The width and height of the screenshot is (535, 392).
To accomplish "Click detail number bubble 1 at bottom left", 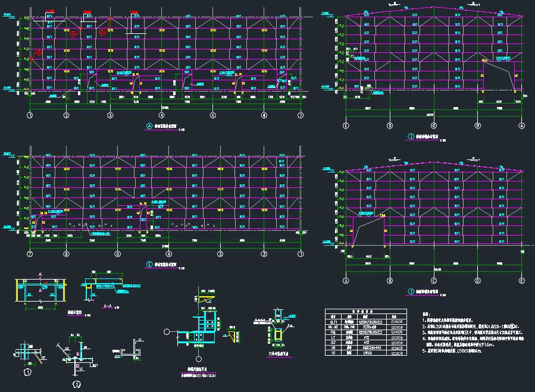I will 27,373.
